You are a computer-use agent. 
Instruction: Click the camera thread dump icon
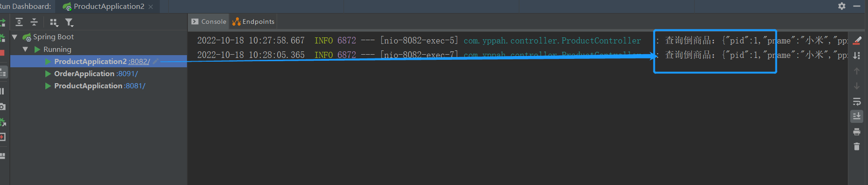coord(2,107)
